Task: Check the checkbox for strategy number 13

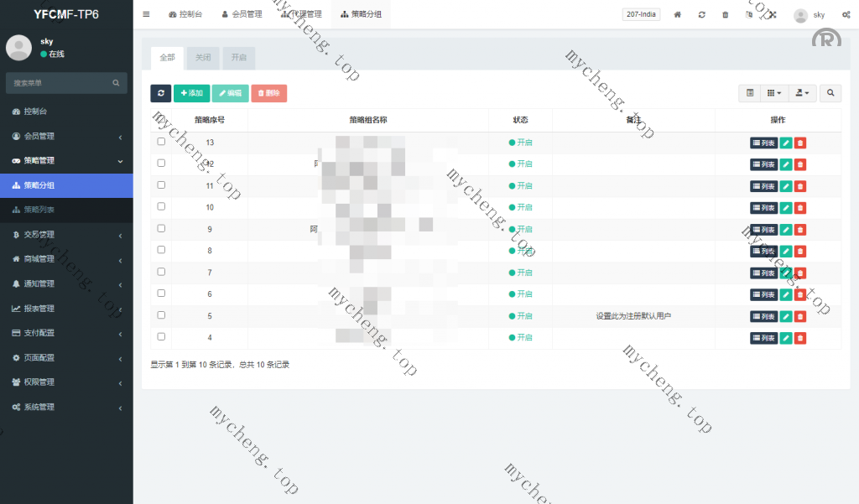Action: (161, 142)
